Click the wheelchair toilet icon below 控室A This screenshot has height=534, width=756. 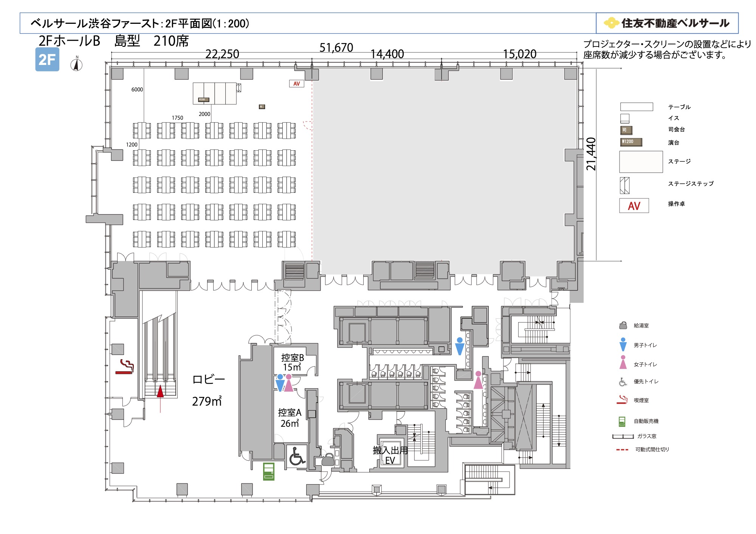click(297, 457)
